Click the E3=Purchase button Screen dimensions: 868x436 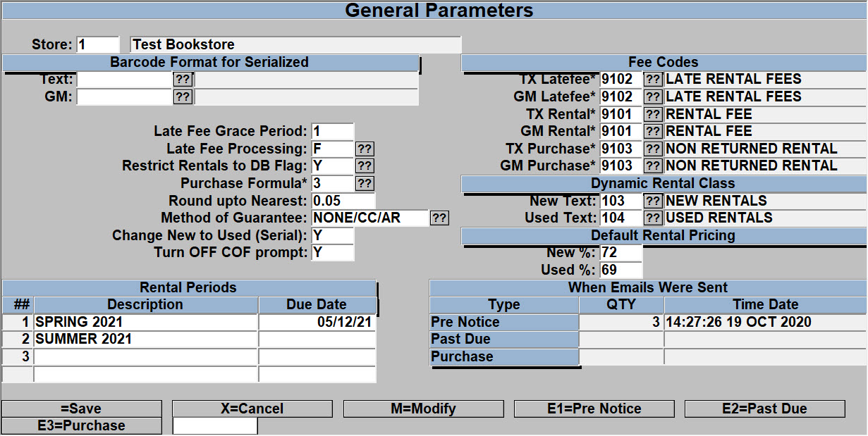pyautogui.click(x=81, y=425)
